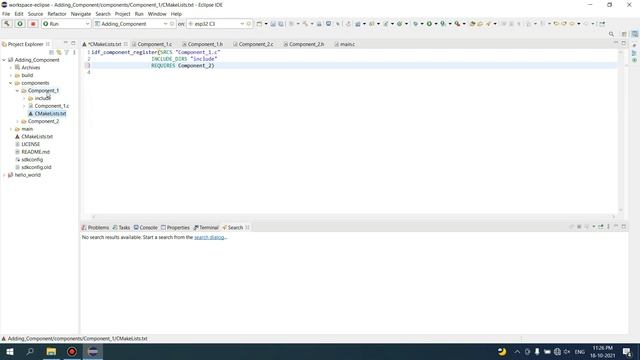Select the C/C++ perspective icon
640x360 pixels.
(635, 34)
